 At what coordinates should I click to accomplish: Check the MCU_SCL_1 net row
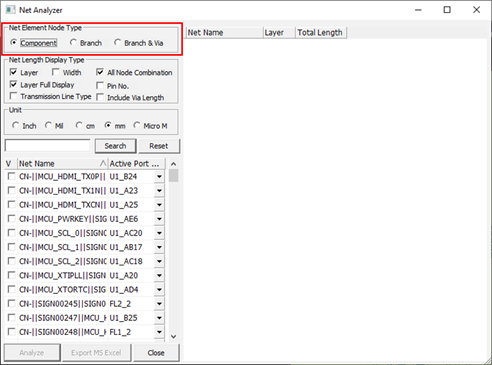11,247
